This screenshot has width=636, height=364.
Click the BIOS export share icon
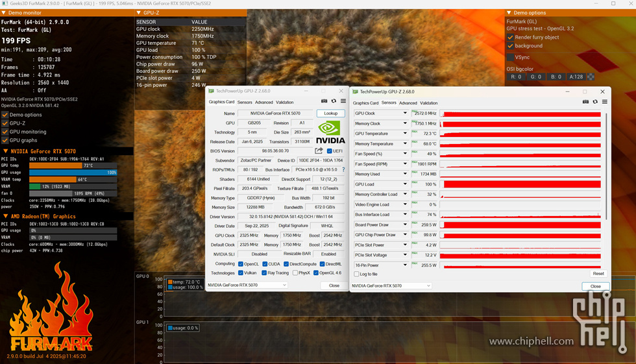click(319, 151)
